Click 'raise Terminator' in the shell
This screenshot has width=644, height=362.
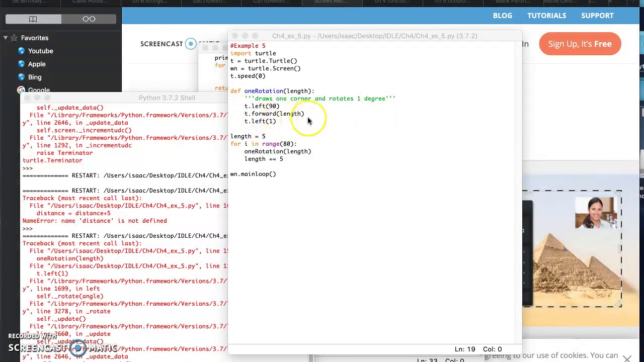tap(64, 153)
